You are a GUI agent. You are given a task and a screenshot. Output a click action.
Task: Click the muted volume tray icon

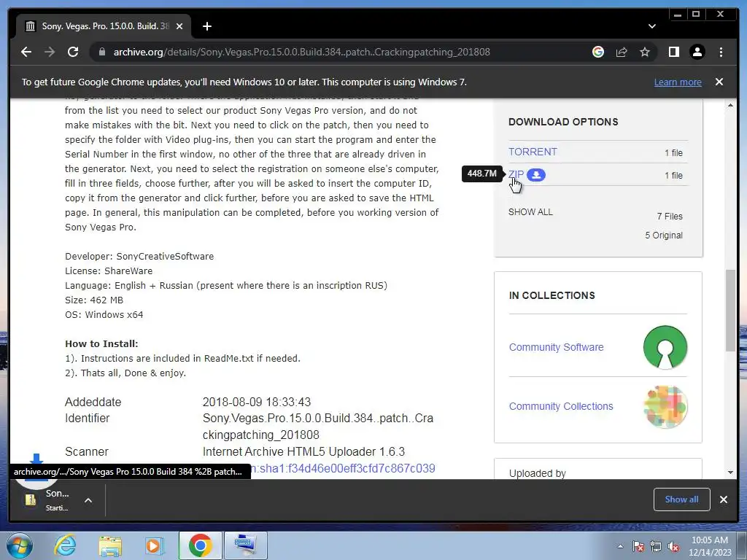click(673, 546)
